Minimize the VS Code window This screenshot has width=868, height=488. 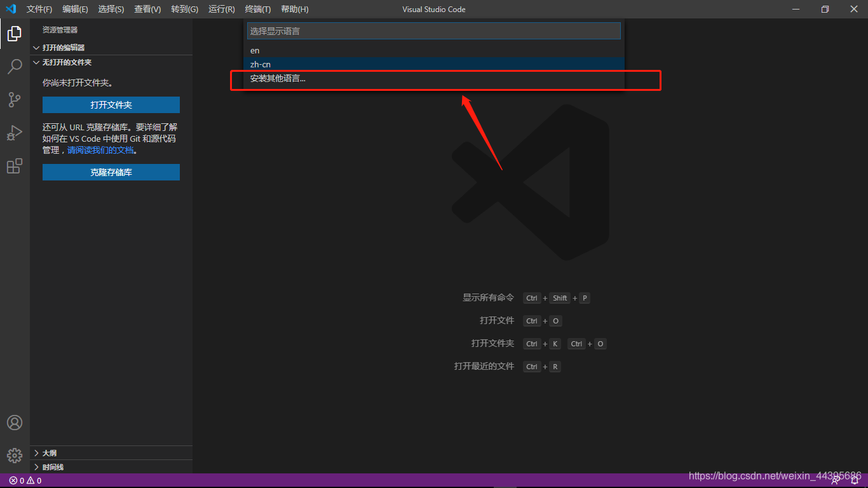point(796,9)
